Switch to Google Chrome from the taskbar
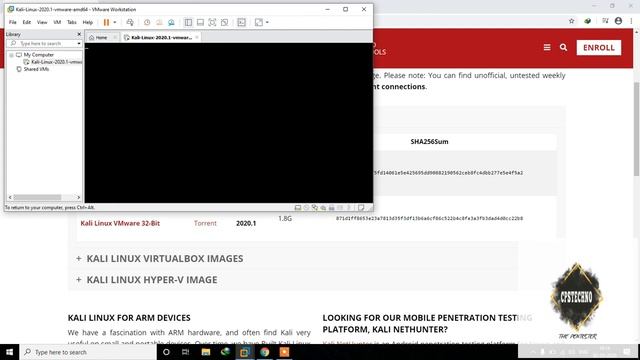 264,352
